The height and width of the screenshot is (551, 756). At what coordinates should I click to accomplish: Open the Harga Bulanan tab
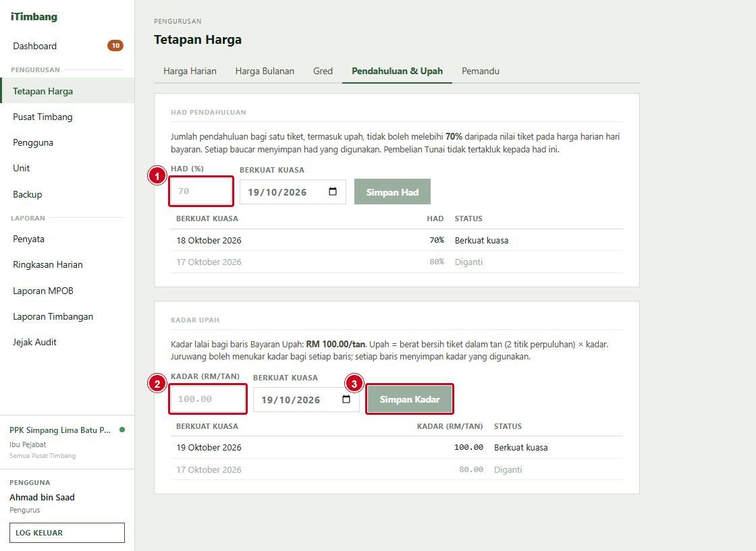coord(265,71)
